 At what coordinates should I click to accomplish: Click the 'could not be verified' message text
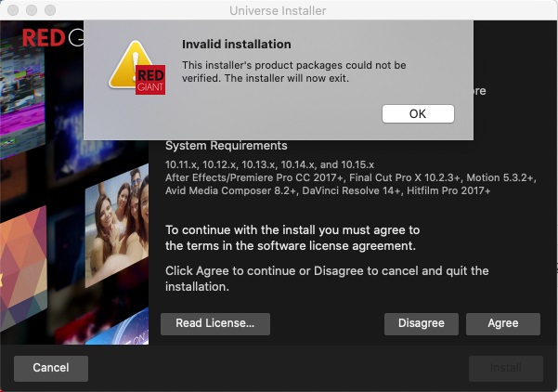294,72
